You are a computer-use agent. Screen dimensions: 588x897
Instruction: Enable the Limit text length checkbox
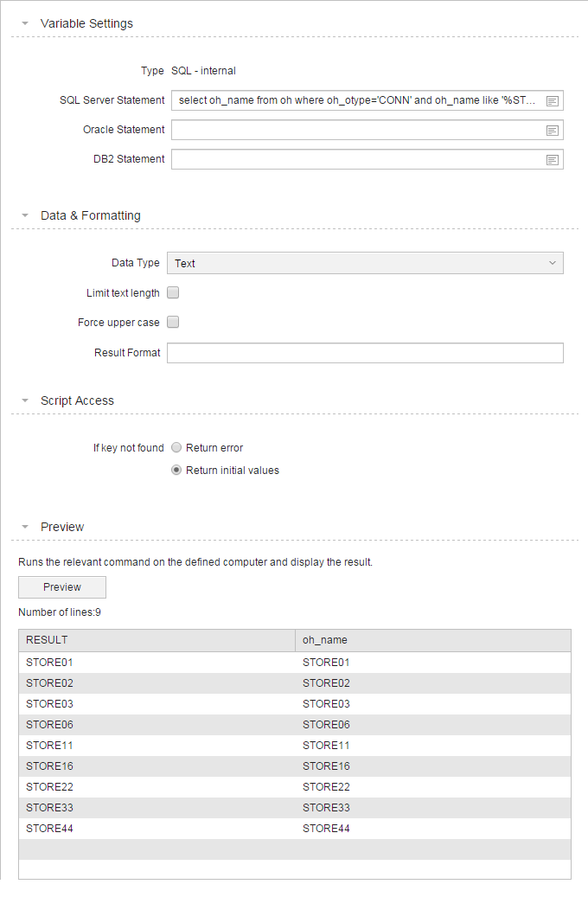tap(172, 292)
